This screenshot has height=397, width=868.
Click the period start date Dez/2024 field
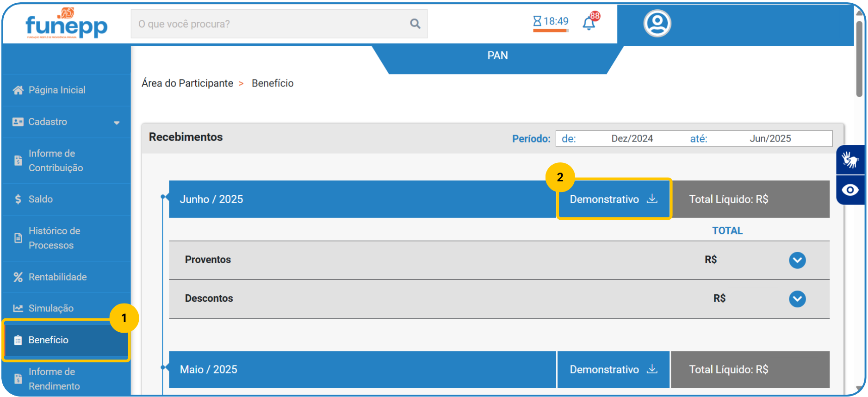click(632, 139)
